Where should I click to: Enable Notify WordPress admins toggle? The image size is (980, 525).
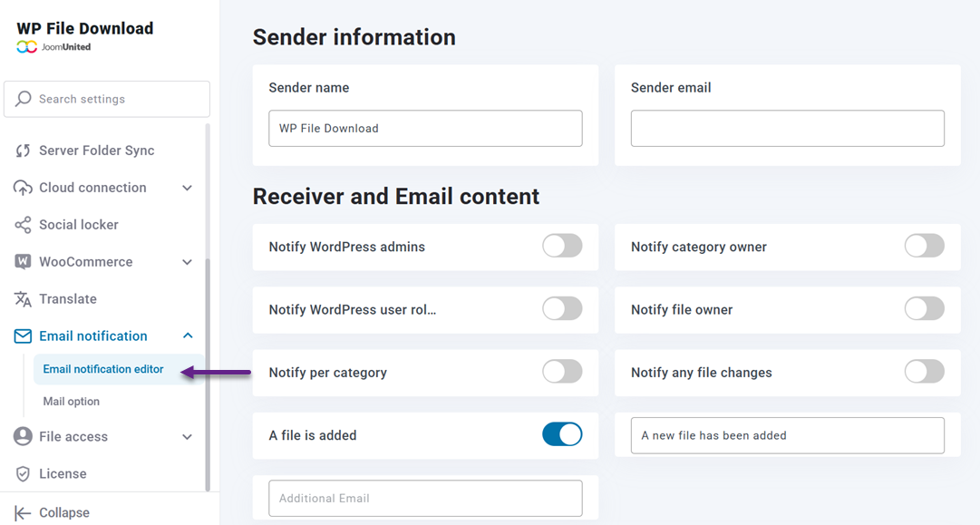[562, 247]
